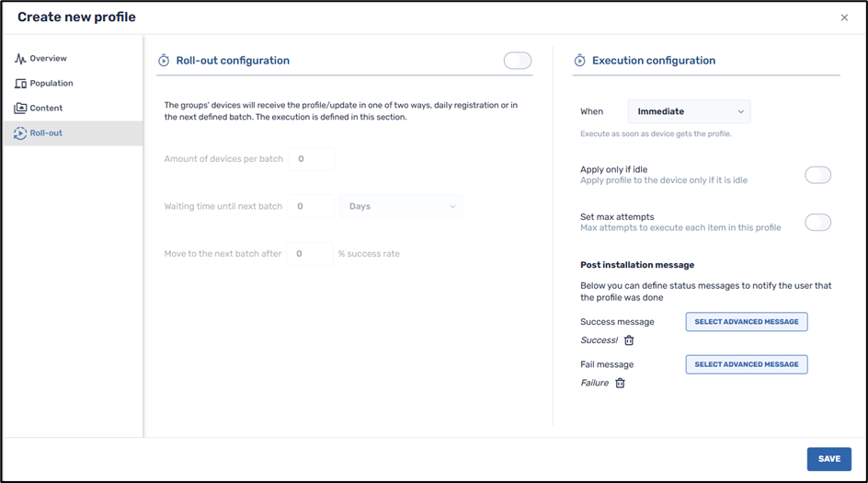Click the Roll-out icon in sidebar
The image size is (868, 483).
(20, 133)
